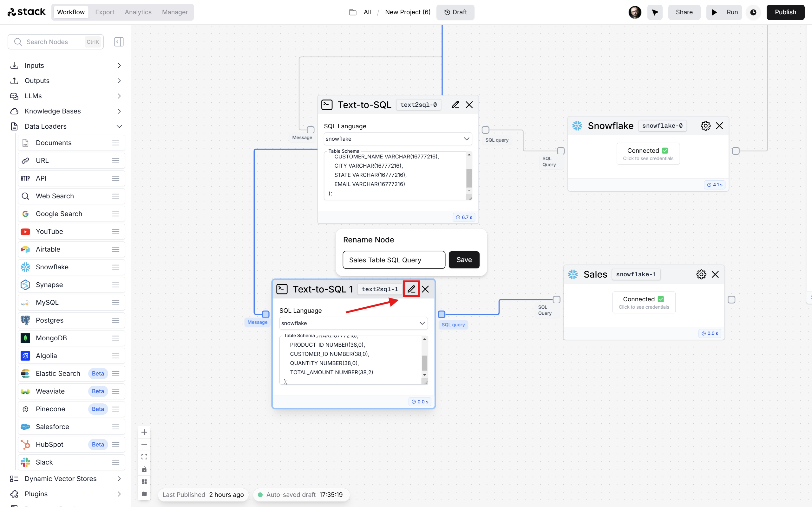This screenshot has width=812, height=507.
Task: Click the collapse sidebar toggle icon
Action: [119, 42]
